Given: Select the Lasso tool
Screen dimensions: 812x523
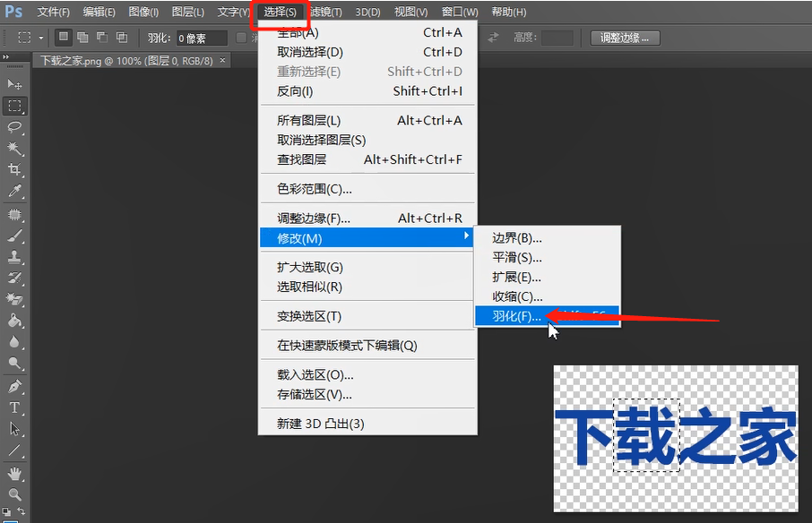Looking at the screenshot, I should (13, 128).
